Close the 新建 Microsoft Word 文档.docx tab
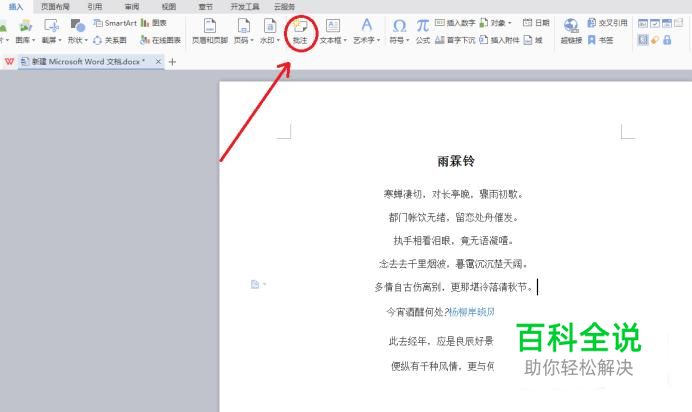The width and height of the screenshot is (692, 412). 158,62
